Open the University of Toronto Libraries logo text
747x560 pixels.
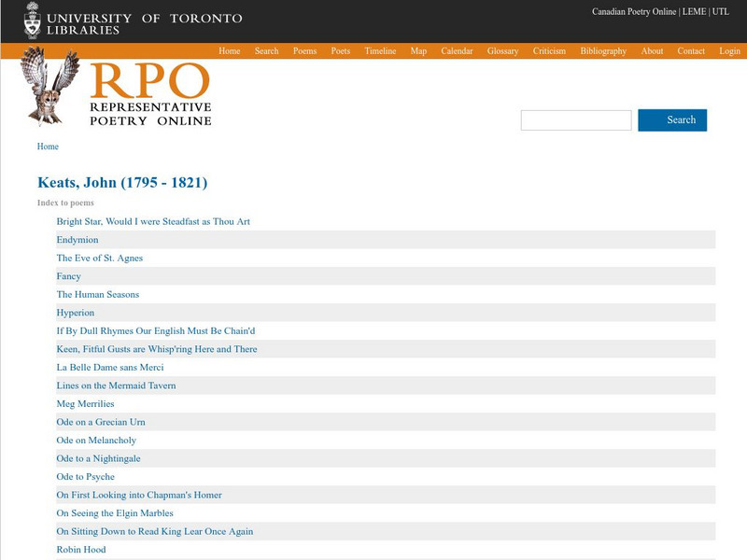(145, 24)
